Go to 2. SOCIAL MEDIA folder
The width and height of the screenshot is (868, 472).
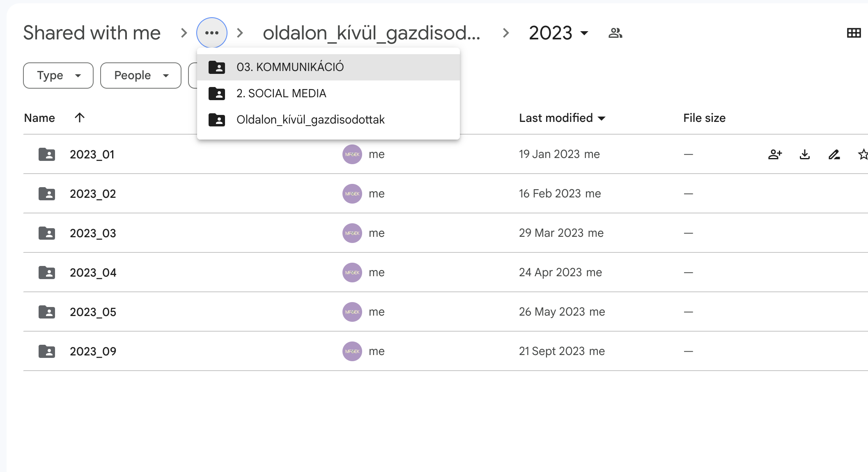click(281, 94)
